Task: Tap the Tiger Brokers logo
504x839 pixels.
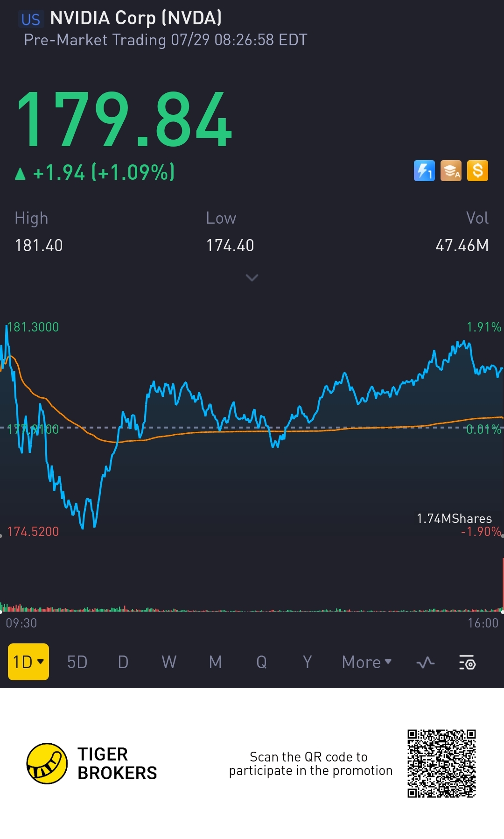Action: coord(92,763)
